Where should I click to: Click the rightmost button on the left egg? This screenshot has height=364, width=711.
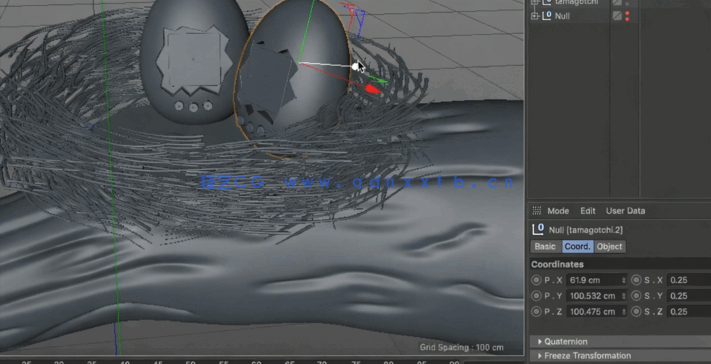(x=208, y=106)
